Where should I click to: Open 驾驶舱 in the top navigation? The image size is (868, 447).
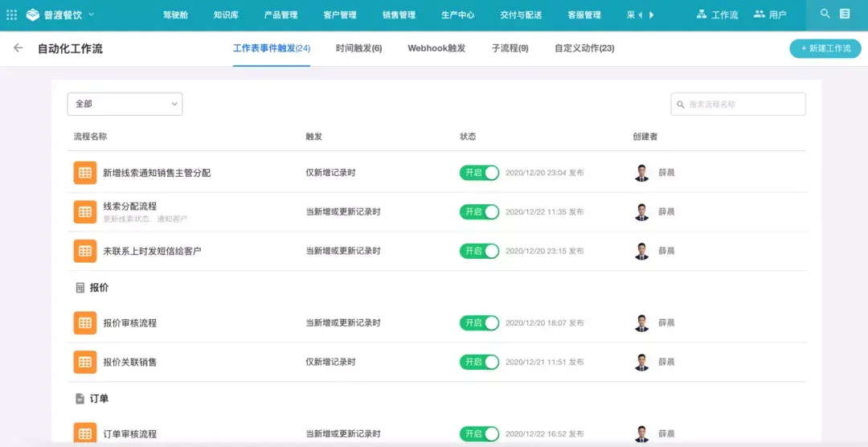point(176,15)
